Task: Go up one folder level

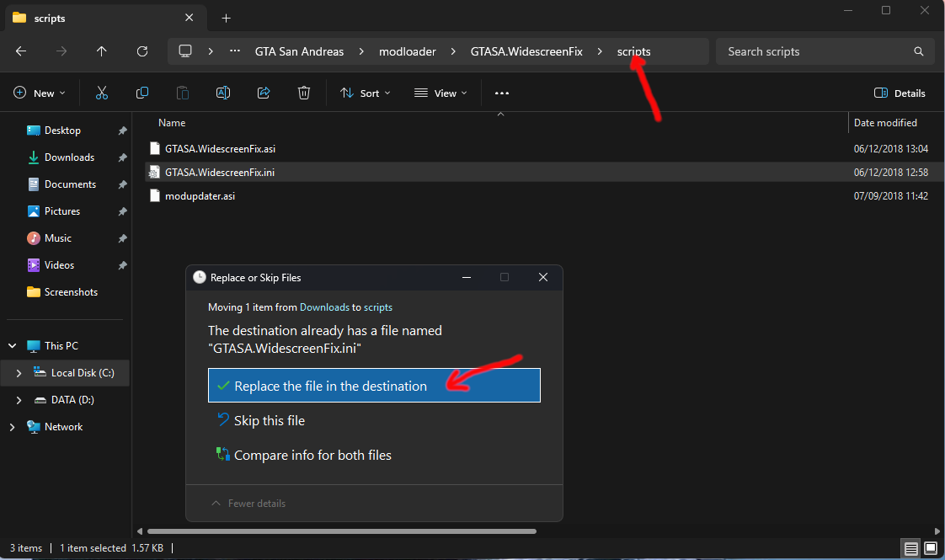Action: tap(101, 52)
